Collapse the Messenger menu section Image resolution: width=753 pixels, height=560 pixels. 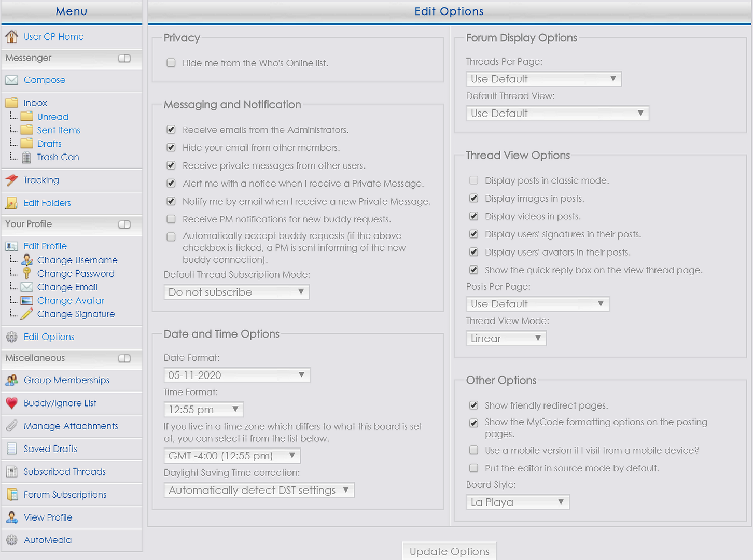(124, 58)
